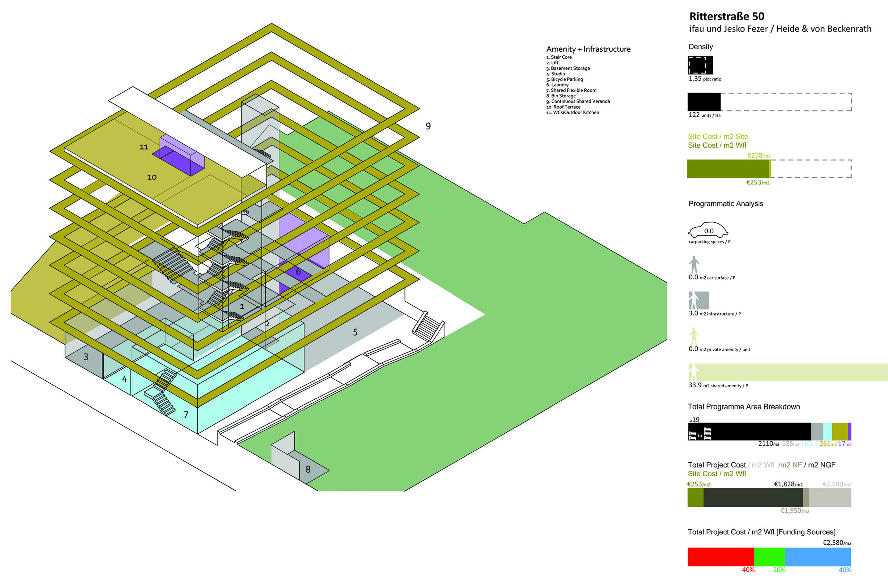Expand the Amenity + Infrastructure legend
Screen dimensions: 888x588
coord(588,49)
